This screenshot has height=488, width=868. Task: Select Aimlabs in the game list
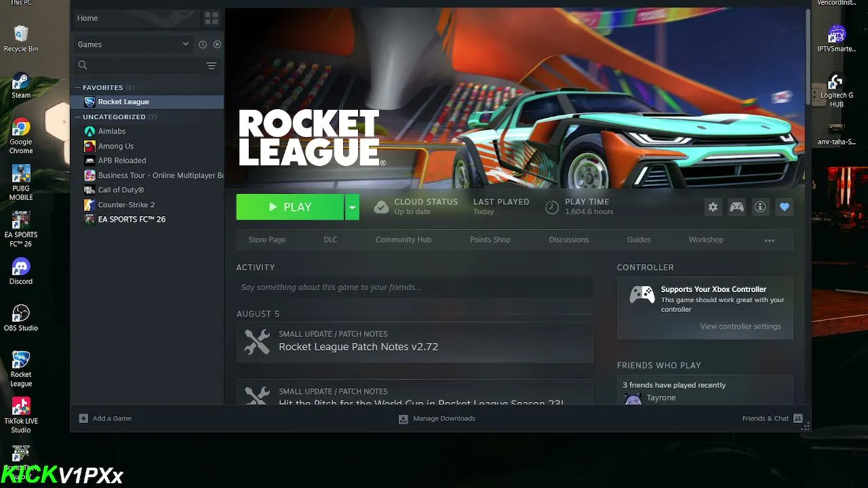click(147, 131)
